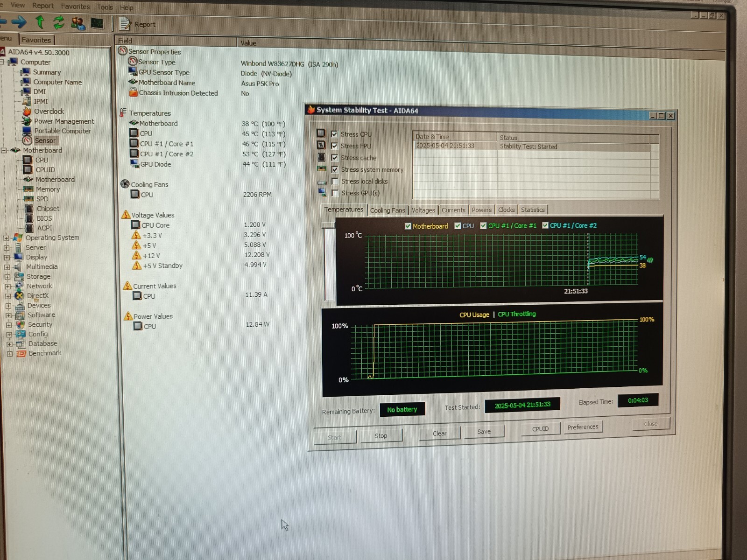Select the SPD tree item
Screen dimensions: 747x560
point(42,199)
